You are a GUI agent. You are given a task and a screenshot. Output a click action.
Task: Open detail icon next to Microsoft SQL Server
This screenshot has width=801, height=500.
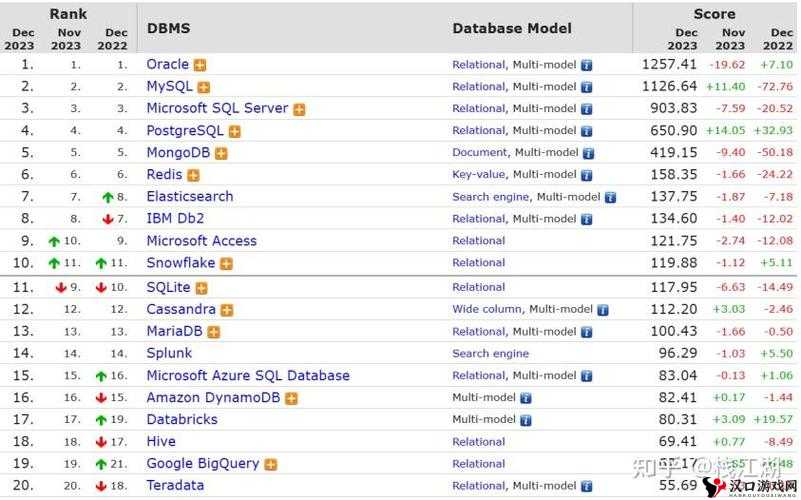tap(299, 109)
